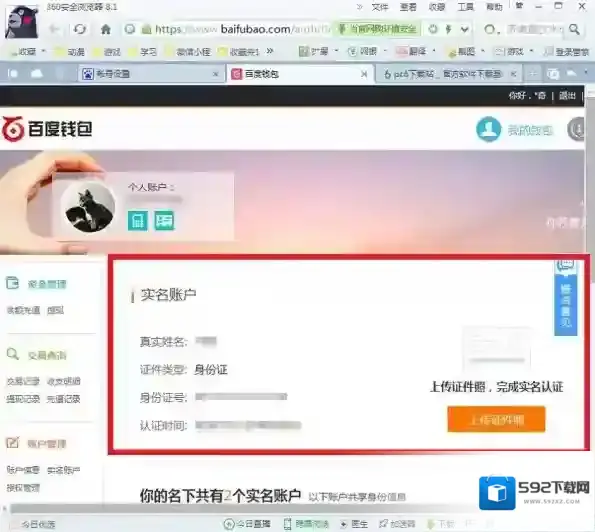The image size is (595, 532).
Task: Click the blue 我的钱包 user icon
Action: [488, 129]
